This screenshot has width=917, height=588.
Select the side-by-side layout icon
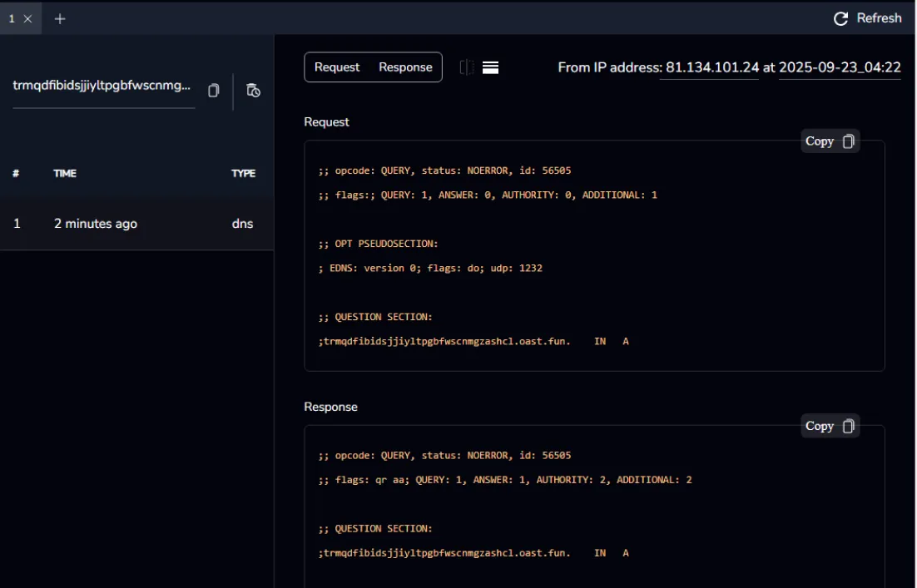pyautogui.click(x=467, y=67)
